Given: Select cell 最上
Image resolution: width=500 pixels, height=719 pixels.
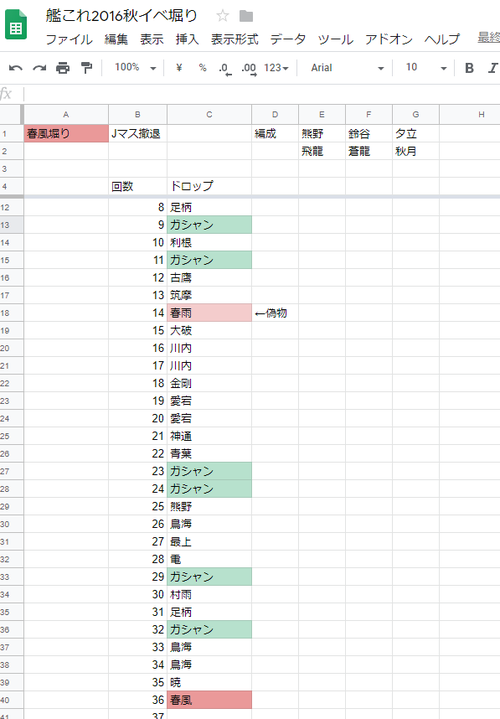Looking at the screenshot, I should [x=209, y=542].
